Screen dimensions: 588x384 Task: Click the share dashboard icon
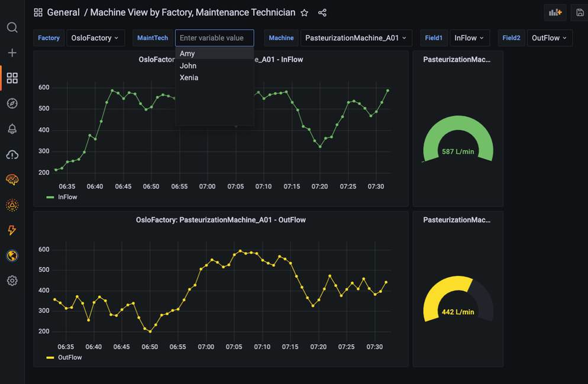point(322,13)
